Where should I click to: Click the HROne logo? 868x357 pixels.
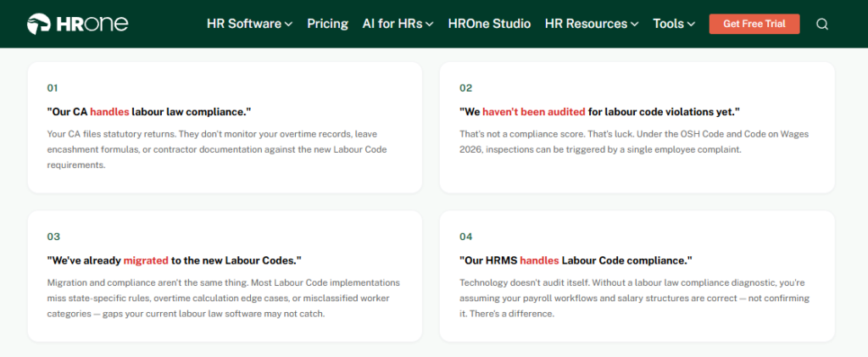(77, 23)
